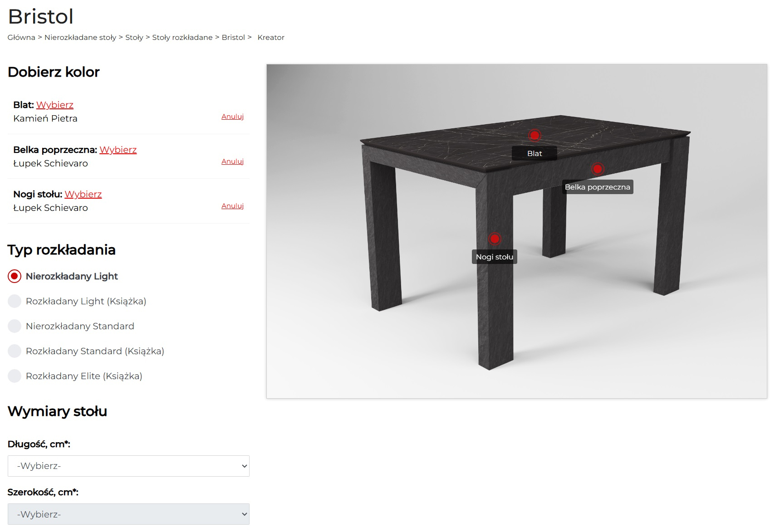This screenshot has width=775, height=532.
Task: Go to Główna in the breadcrumb
Action: (21, 37)
